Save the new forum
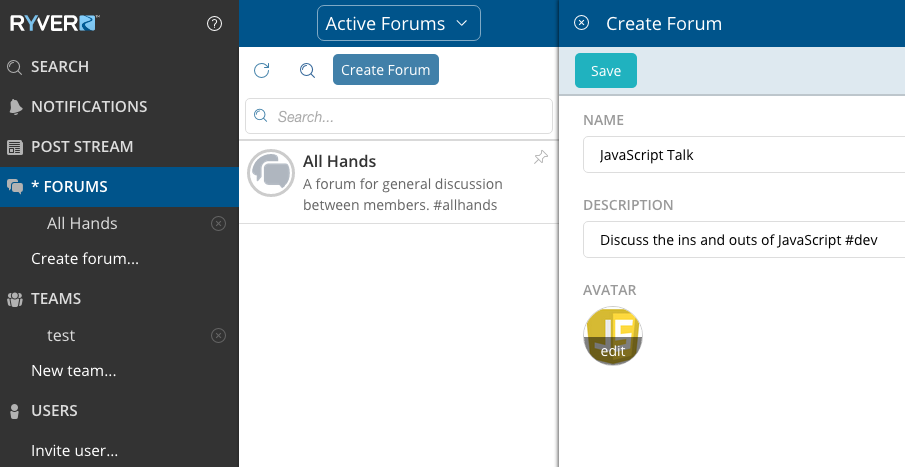905x467 pixels. [x=605, y=70]
